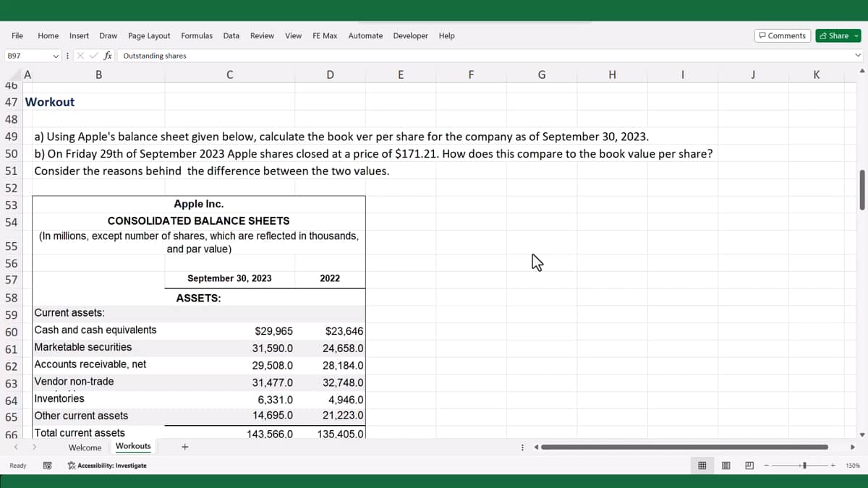Click zoom out minus icon
Viewport: 868px width, 488px height.
(766, 466)
